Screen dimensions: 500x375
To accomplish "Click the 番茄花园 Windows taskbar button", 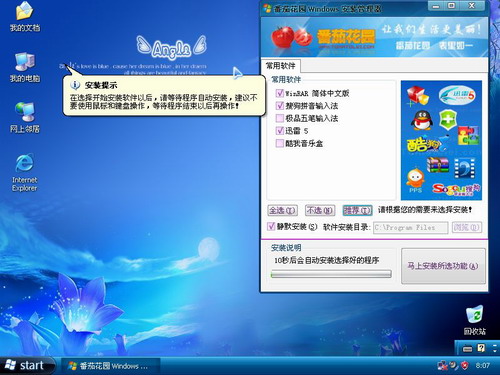I will [x=110, y=366].
